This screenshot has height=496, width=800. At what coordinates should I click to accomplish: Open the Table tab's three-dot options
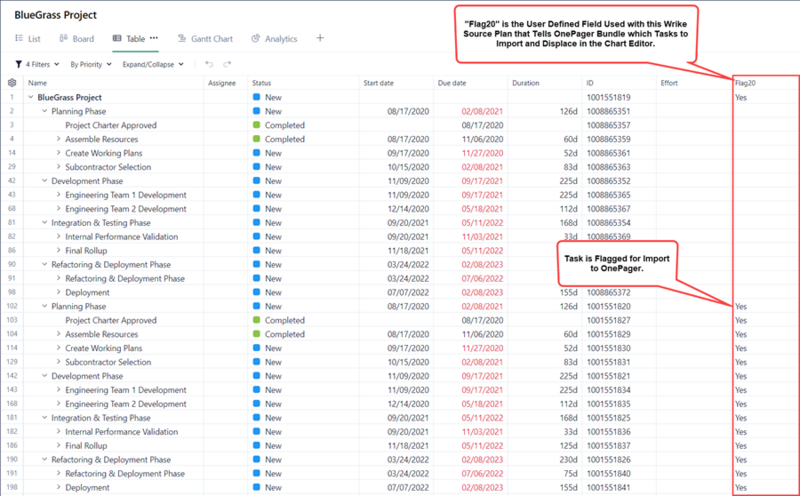(154, 38)
